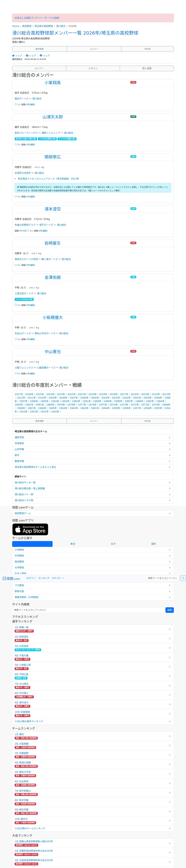Like 中山寛也 with the heart icon
186x868 pixels.
click(15, 374)
